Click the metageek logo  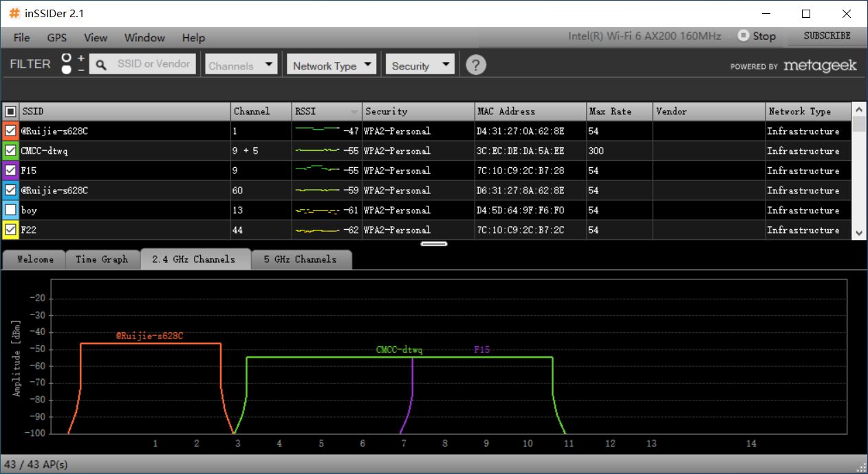coord(820,65)
